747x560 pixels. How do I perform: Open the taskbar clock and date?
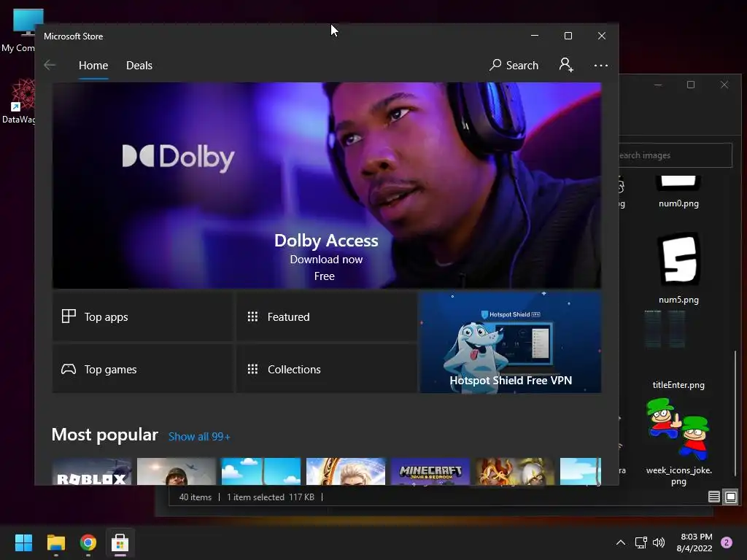point(694,542)
